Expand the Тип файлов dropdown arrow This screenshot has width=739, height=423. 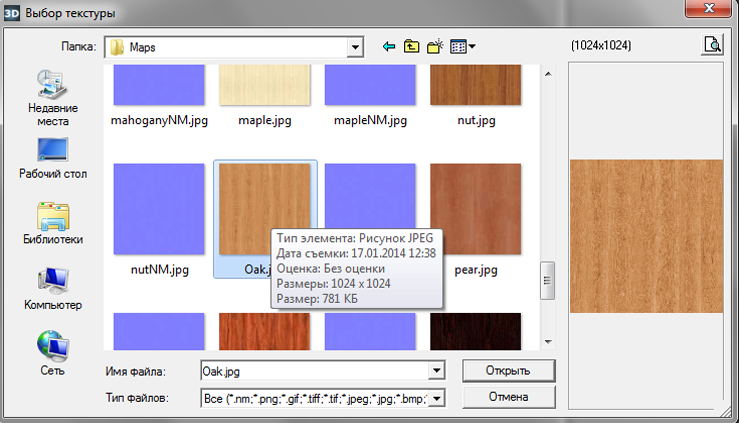click(x=437, y=399)
